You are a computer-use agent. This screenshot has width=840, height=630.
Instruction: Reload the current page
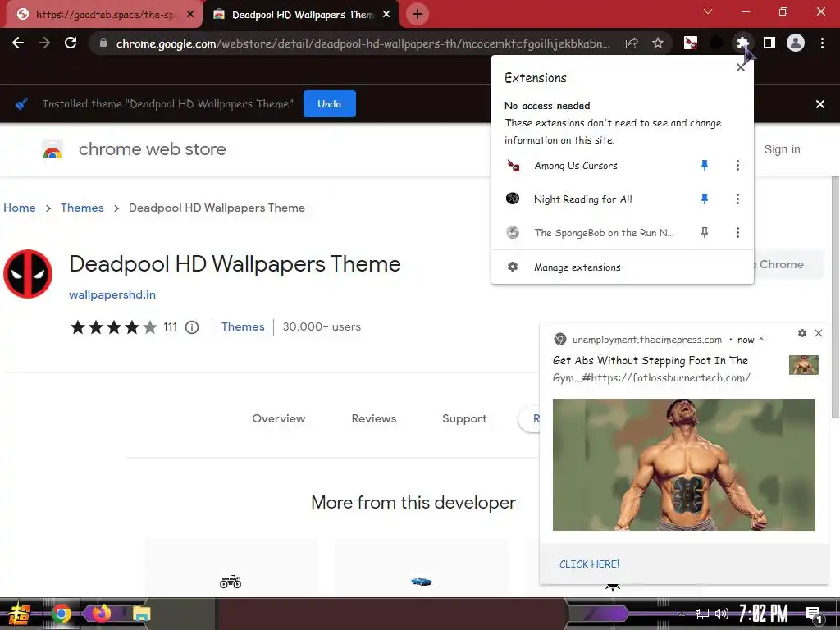coord(71,43)
